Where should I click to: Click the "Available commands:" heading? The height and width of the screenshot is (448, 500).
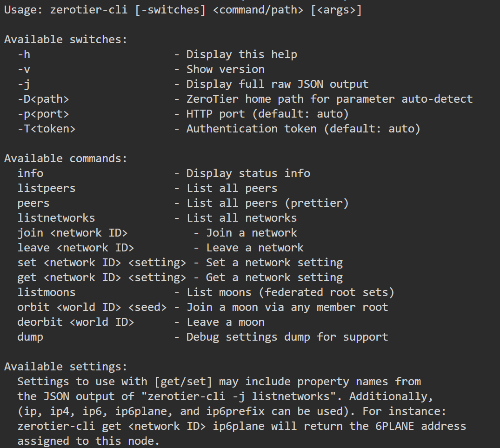pos(66,158)
